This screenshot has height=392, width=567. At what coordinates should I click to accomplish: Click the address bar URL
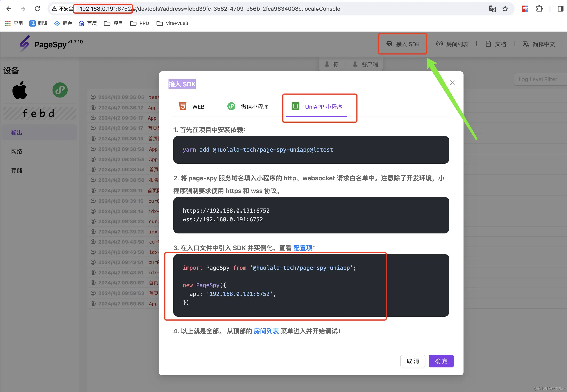click(x=210, y=9)
